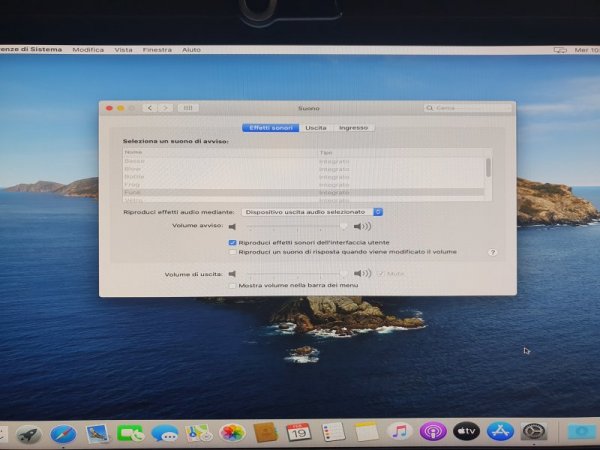
Task: Open Messages from the Dock
Action: pyautogui.click(x=165, y=434)
